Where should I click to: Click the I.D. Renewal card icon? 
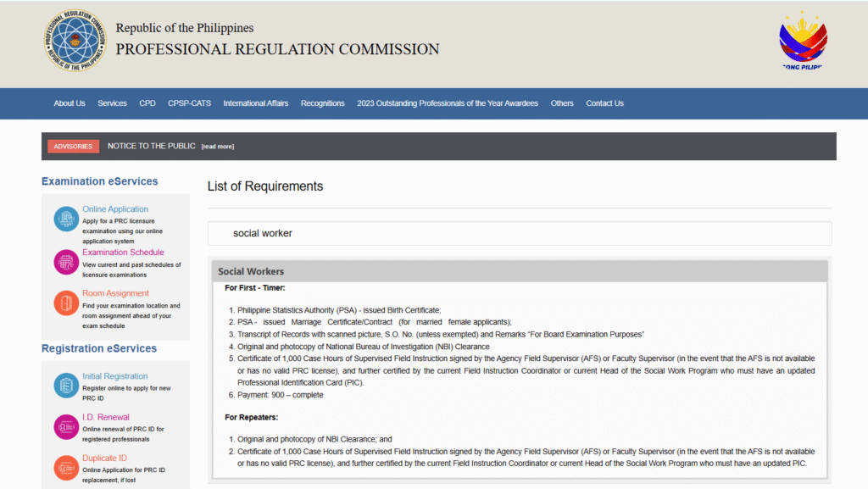pyautogui.click(x=66, y=426)
